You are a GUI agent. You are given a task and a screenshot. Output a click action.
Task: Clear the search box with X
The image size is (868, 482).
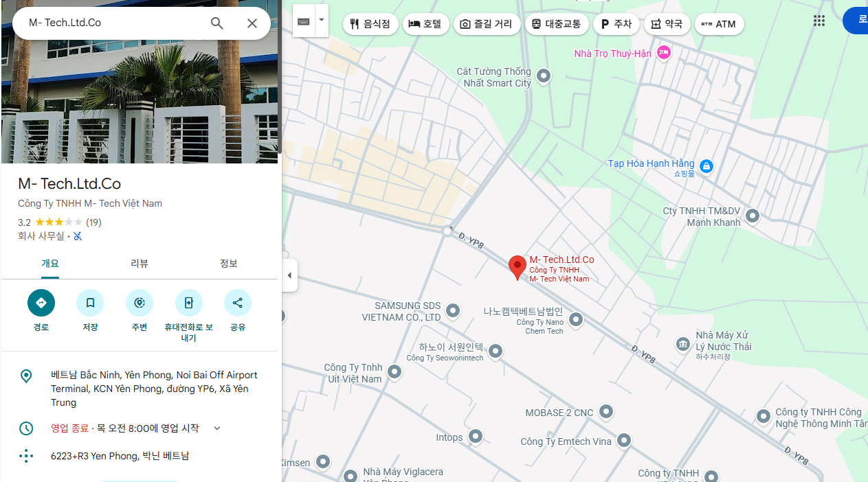coord(252,23)
